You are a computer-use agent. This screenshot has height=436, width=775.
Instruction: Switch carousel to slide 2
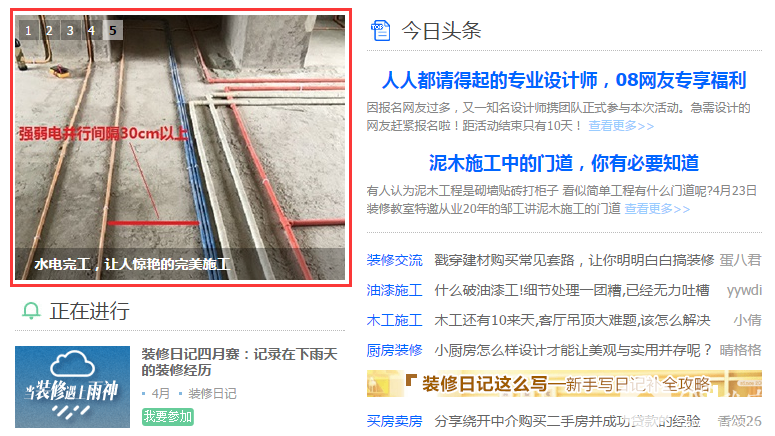click(x=49, y=31)
